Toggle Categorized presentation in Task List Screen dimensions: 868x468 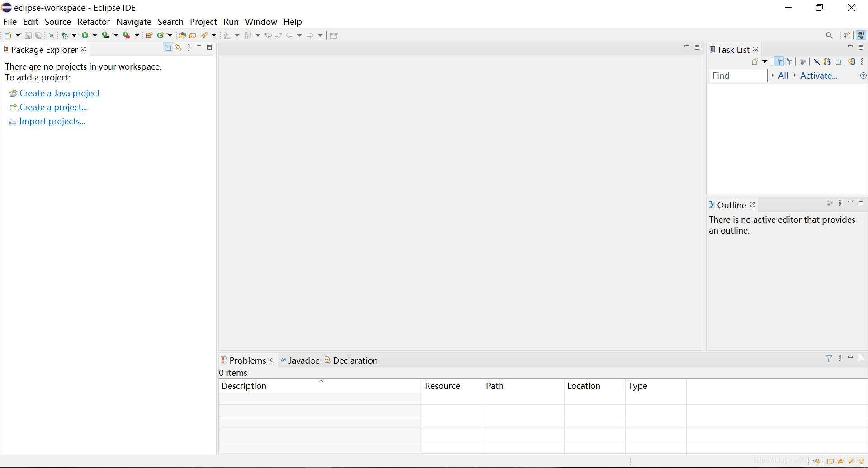point(778,61)
